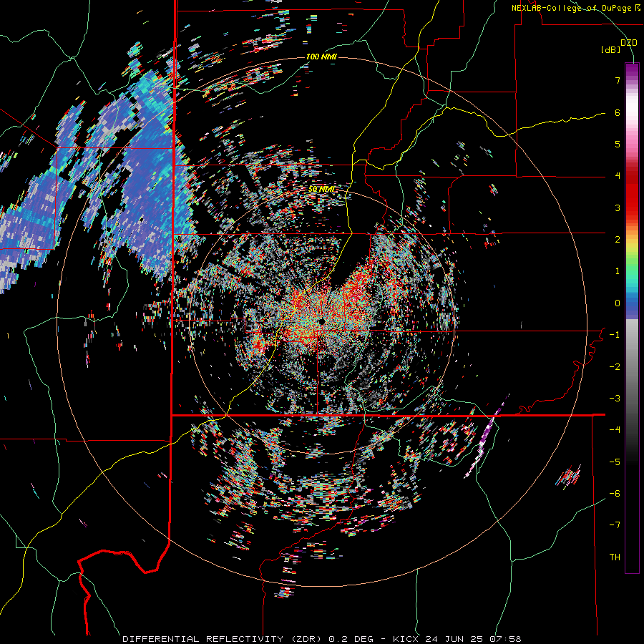644x644 pixels.
Task: Click the red segment of the color bar
Action: (x=632, y=193)
